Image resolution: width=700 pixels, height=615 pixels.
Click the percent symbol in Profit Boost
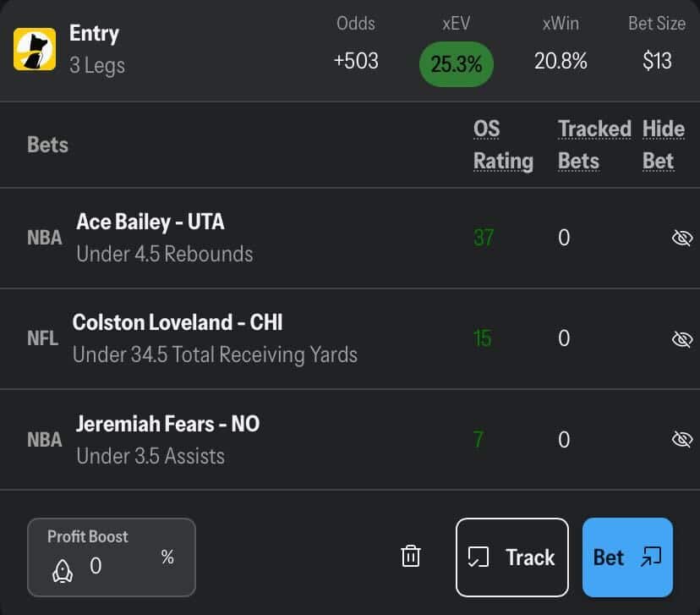(167, 557)
